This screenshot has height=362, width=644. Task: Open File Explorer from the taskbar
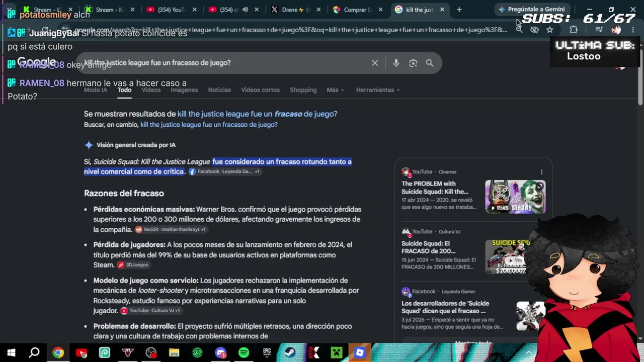(174, 353)
